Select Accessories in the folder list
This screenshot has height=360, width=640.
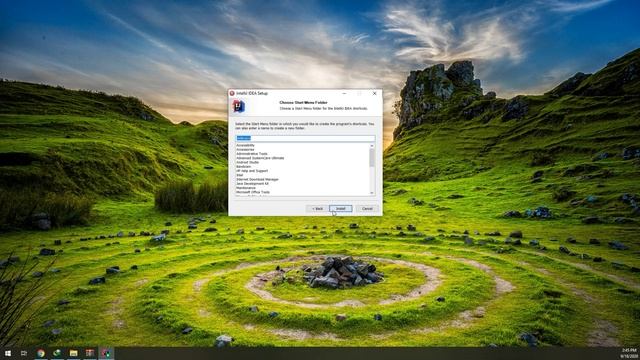pos(245,149)
